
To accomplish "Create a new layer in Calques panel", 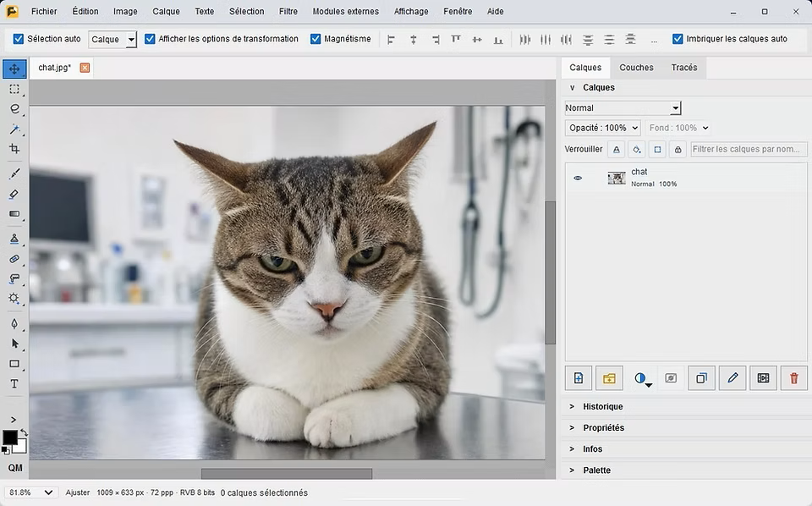I will [x=579, y=378].
